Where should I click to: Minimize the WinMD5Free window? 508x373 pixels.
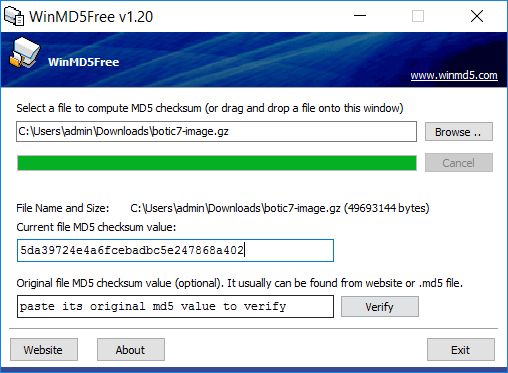click(x=360, y=16)
